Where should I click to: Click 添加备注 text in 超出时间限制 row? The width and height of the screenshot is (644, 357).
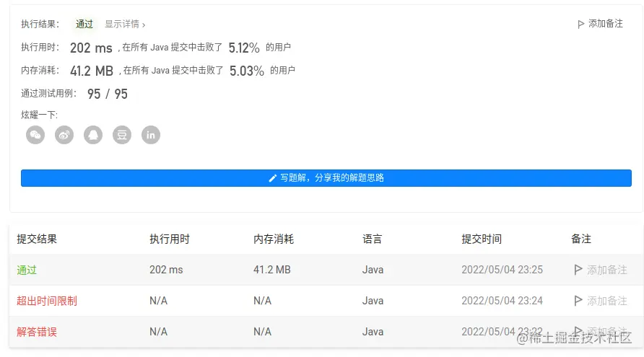607,301
